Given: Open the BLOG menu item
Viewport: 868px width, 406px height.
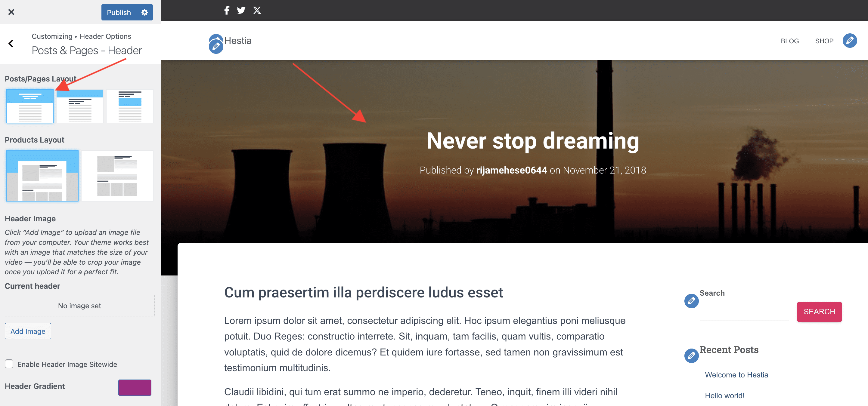Looking at the screenshot, I should pos(789,41).
